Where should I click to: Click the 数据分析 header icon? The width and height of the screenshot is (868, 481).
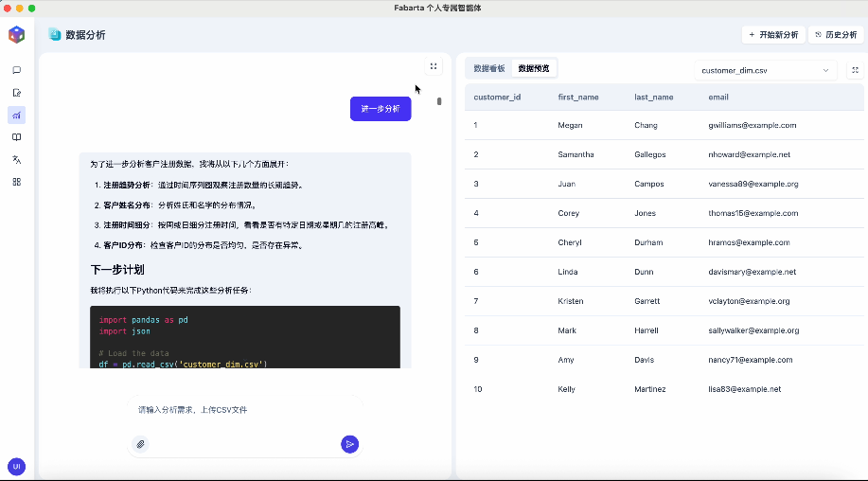54,34
